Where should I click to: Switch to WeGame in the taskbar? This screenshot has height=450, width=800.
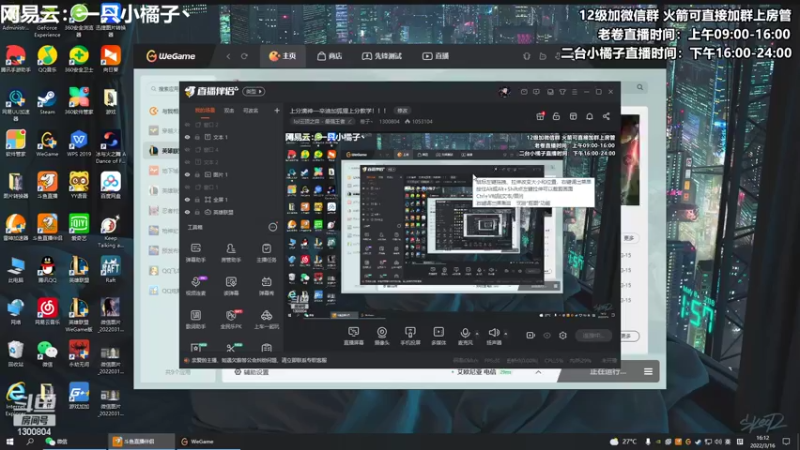(197, 441)
